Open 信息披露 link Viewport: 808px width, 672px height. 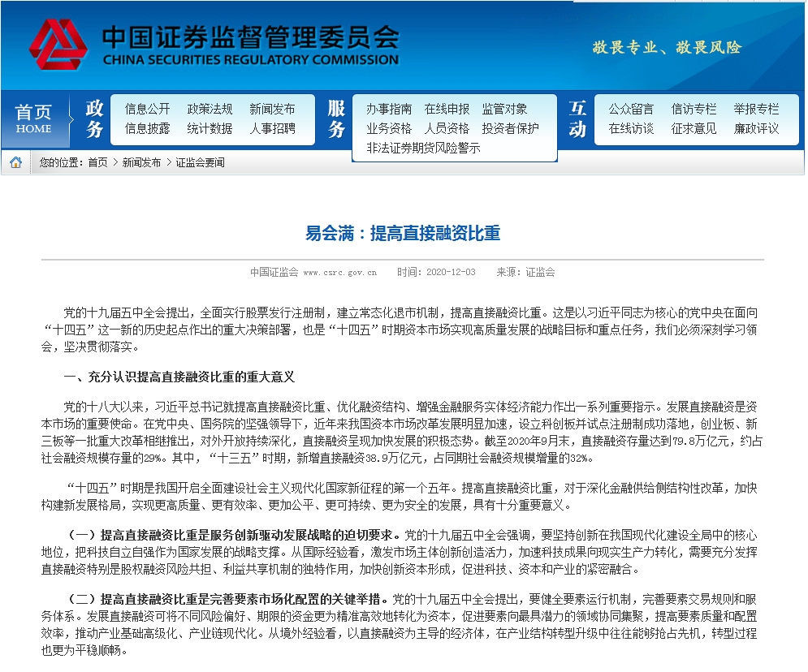pos(147,128)
